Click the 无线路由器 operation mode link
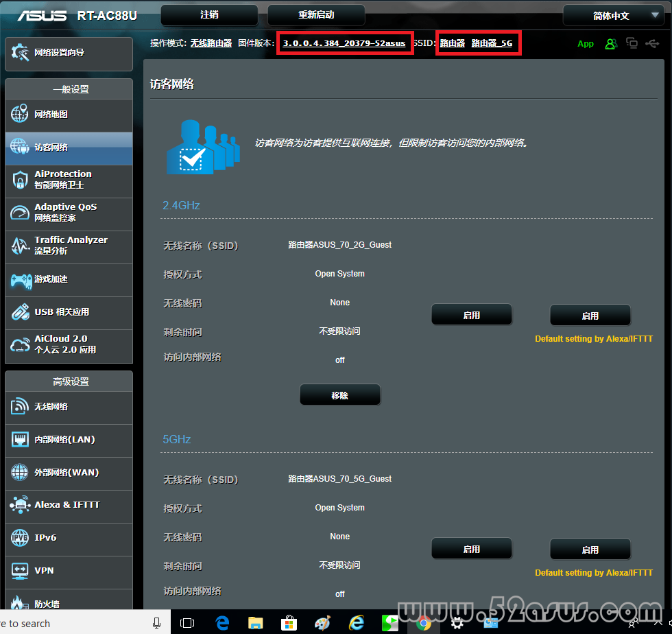 [211, 43]
